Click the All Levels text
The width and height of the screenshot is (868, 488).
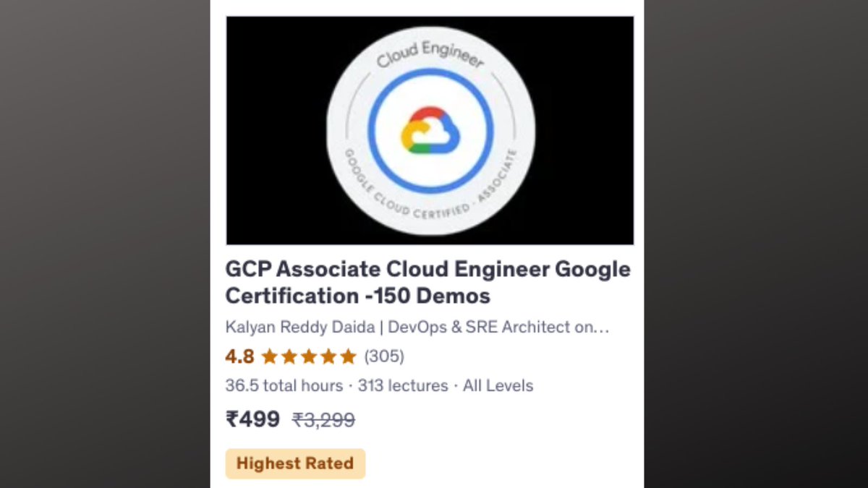(498, 386)
